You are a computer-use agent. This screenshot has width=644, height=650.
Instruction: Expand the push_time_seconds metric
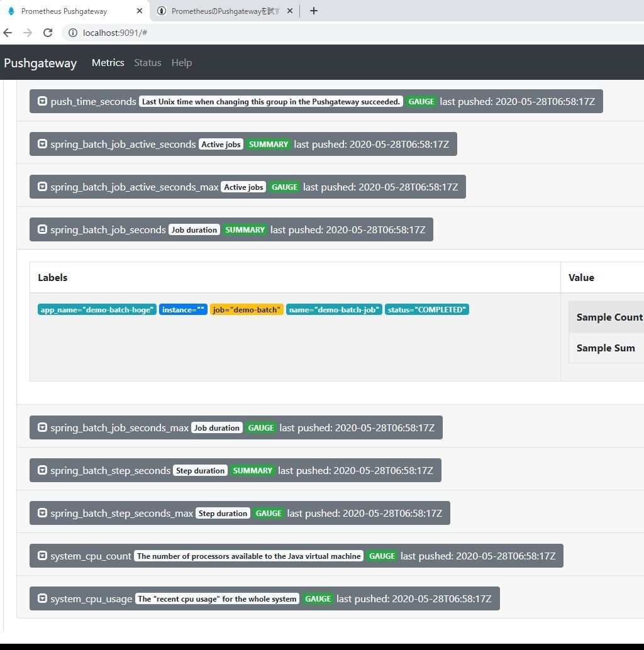click(x=316, y=101)
